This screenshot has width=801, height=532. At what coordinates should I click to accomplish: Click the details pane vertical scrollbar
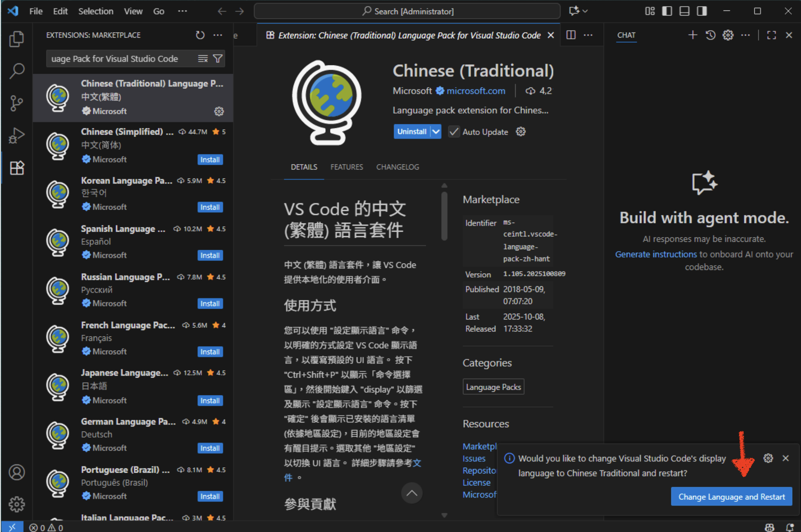click(x=444, y=216)
